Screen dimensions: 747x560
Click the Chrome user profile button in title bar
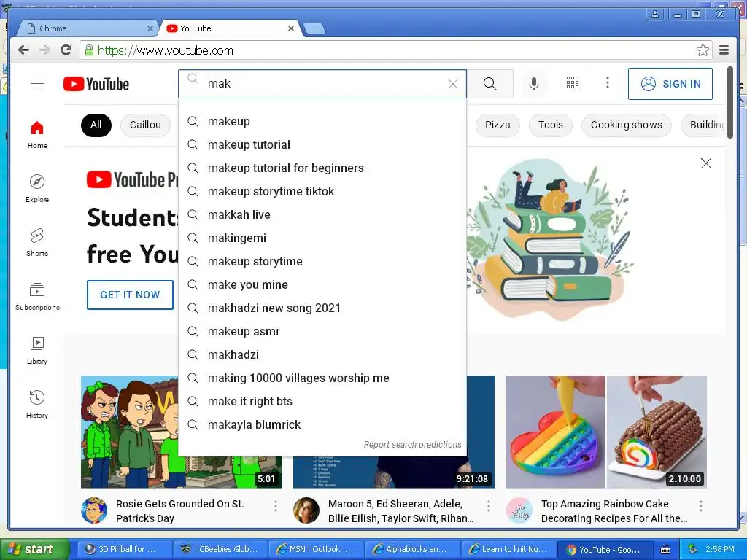(656, 14)
